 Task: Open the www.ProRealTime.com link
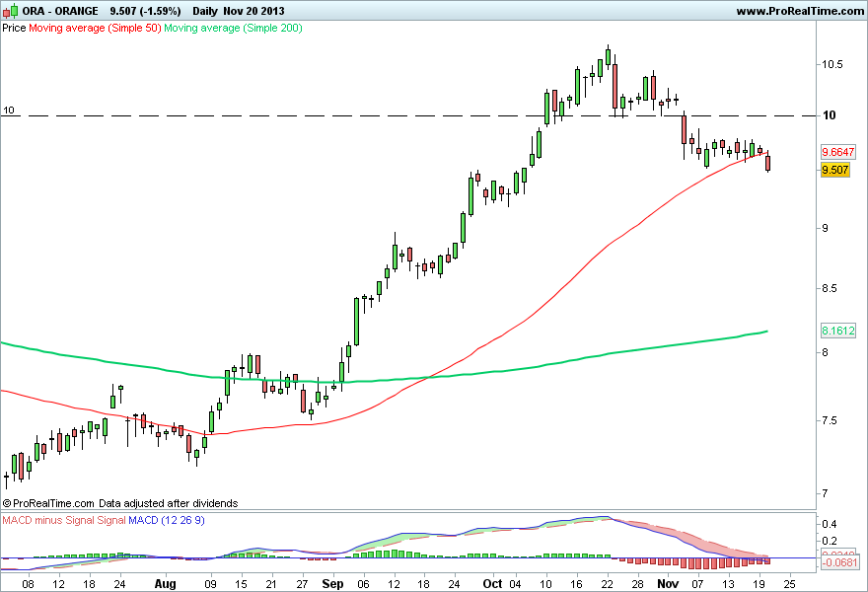click(800, 11)
